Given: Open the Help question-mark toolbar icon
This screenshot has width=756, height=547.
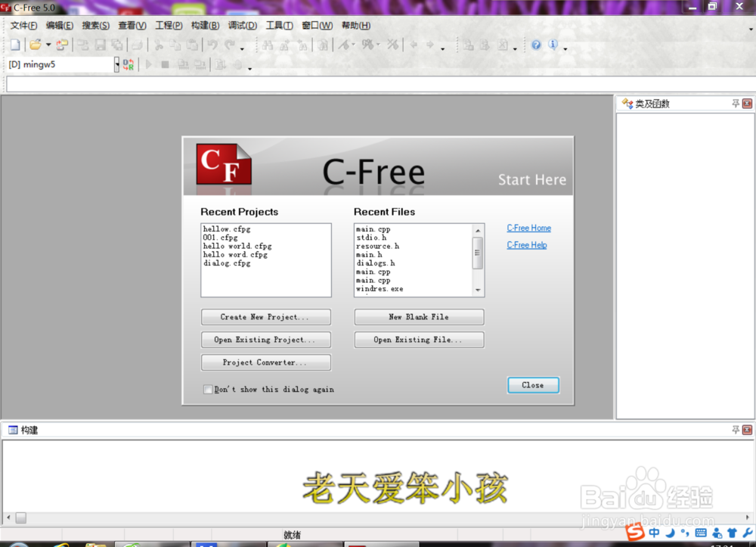Looking at the screenshot, I should [535, 45].
